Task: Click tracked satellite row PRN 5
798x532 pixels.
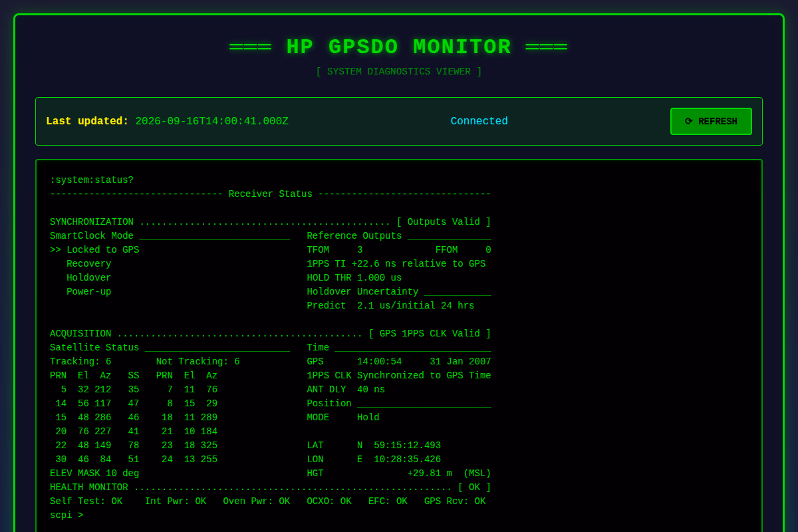Action: 100,390
